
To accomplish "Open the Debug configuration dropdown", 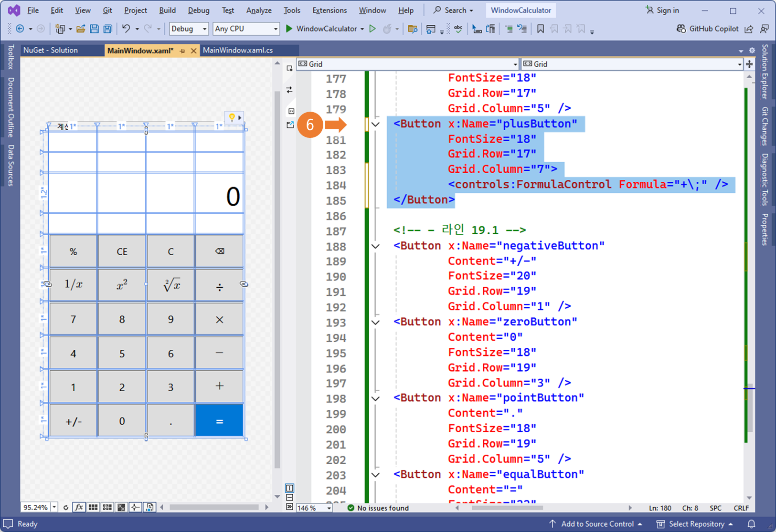I will coord(189,29).
